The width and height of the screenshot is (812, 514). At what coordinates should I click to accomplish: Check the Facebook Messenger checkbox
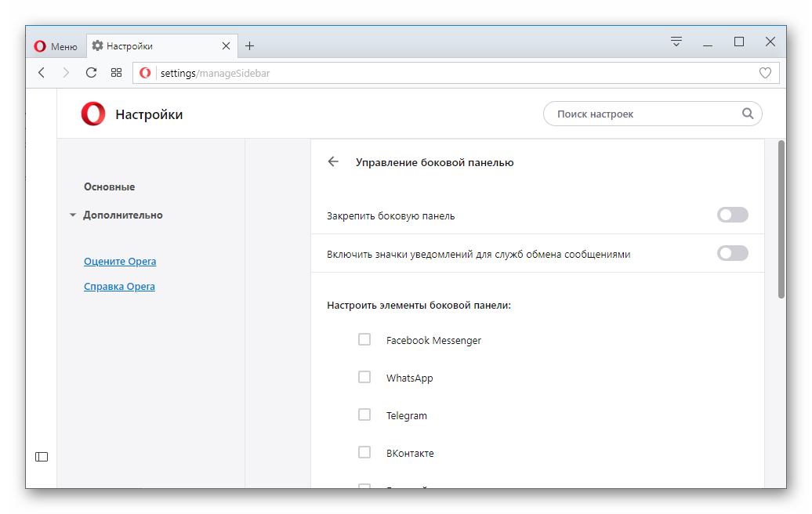pos(364,339)
